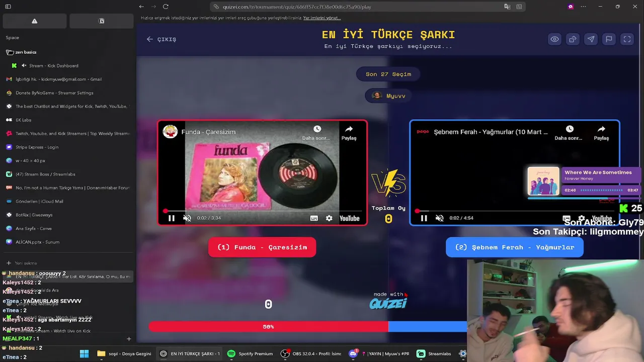Mute the Stream - Kick Dashboard tab
644x362 pixels.
24,66
